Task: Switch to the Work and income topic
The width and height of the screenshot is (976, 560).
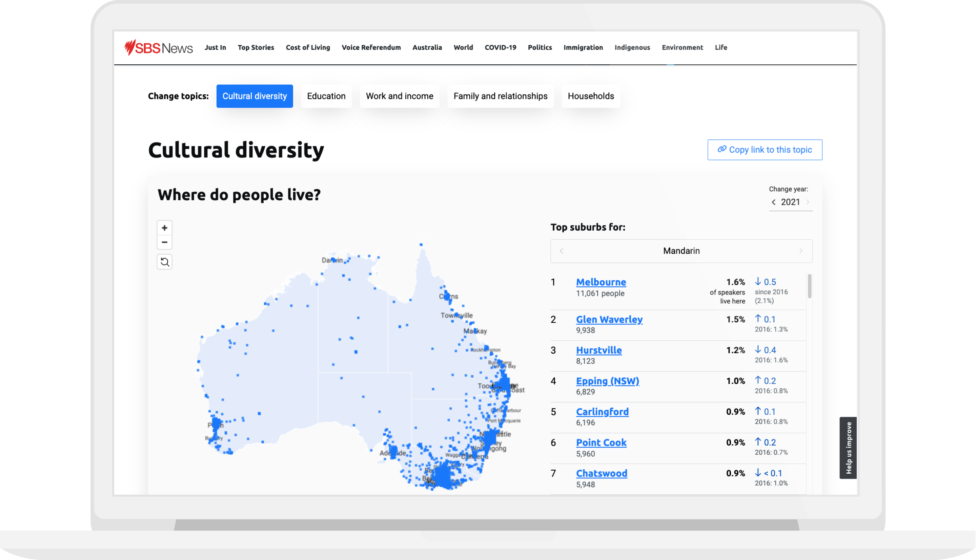Action: tap(399, 96)
